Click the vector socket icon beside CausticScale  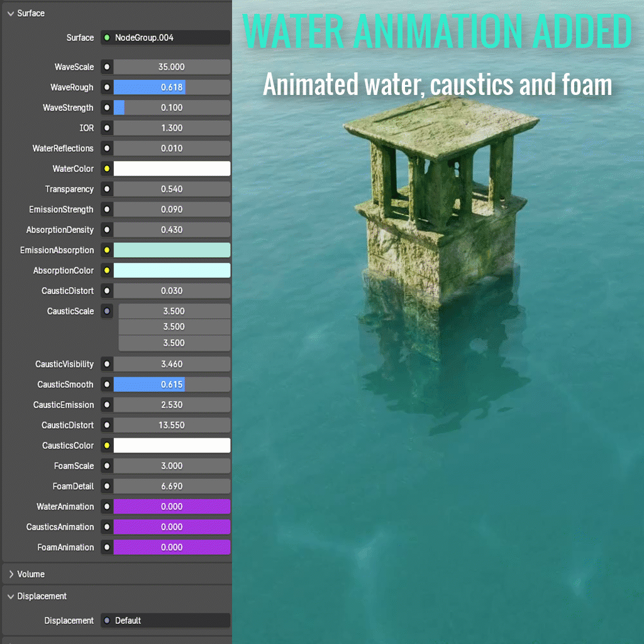[x=106, y=311]
